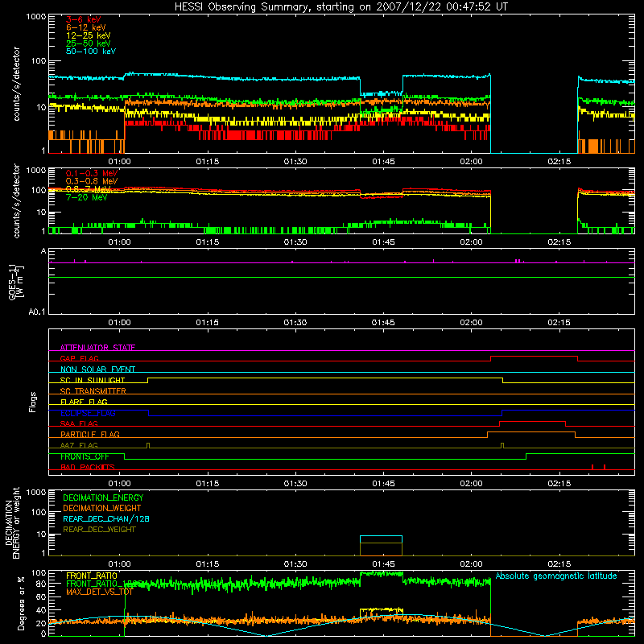Pick the SC_TRANSMITTER flag label
The width and height of the screenshot is (644, 644).
[93, 391]
